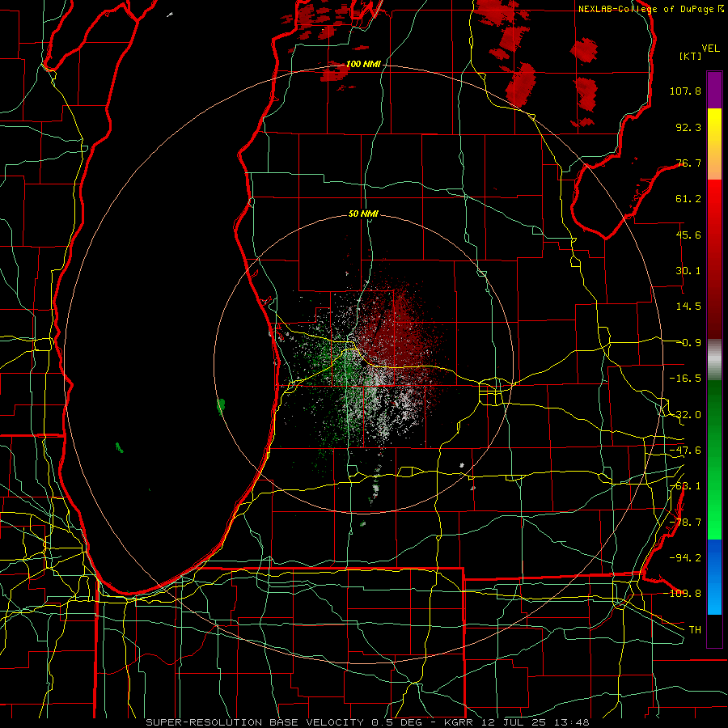Click the -16.5 velocity scale value
The height and width of the screenshot is (728, 728).
coord(685,379)
